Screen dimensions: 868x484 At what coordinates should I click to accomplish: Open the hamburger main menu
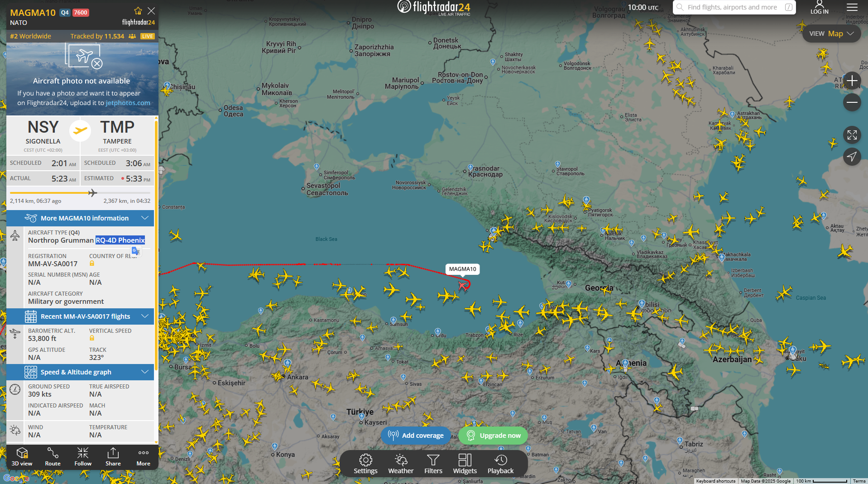pos(852,7)
